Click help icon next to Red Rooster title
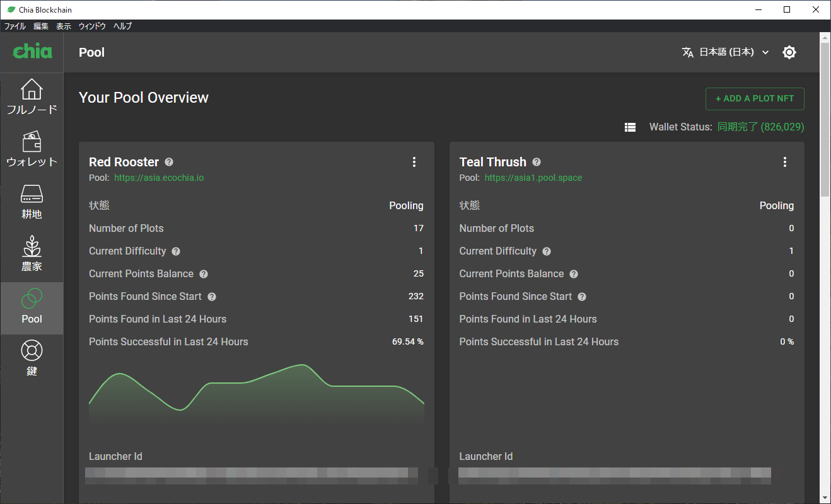The width and height of the screenshot is (831, 504). tap(169, 162)
